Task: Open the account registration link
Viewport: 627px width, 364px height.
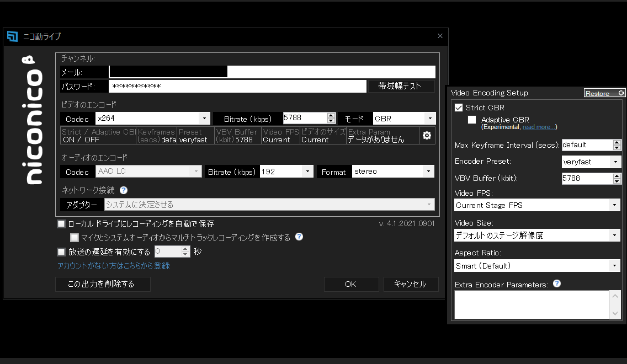Action: click(114, 266)
